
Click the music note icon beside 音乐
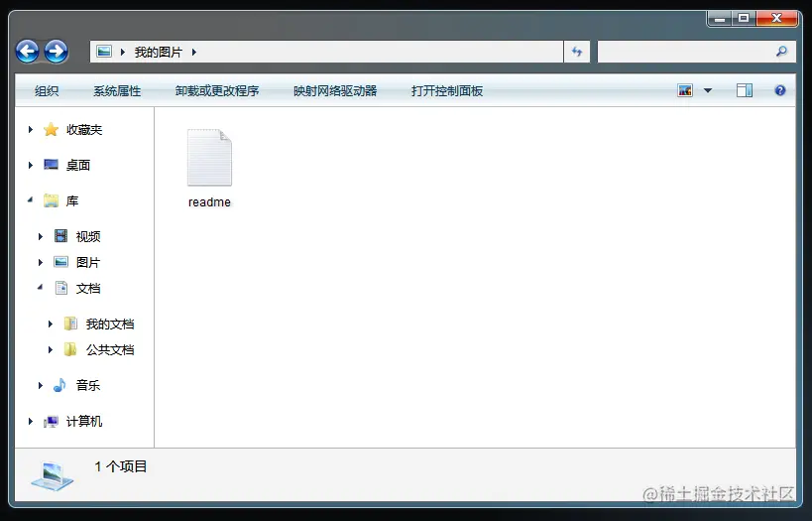click(x=60, y=385)
